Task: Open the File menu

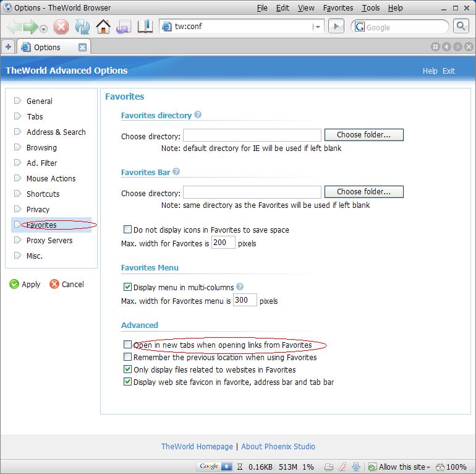Action: [262, 8]
